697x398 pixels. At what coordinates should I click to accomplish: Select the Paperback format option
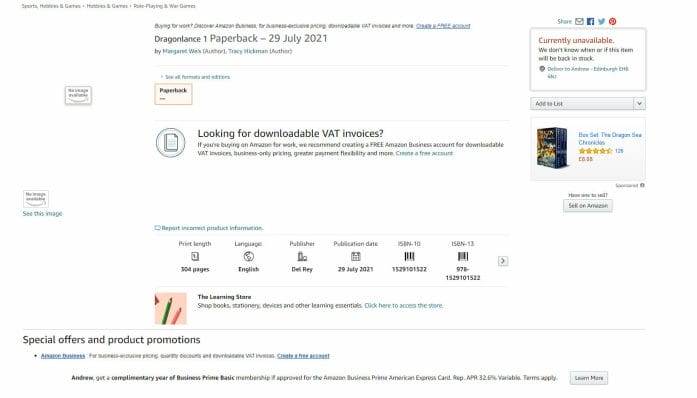[173, 94]
